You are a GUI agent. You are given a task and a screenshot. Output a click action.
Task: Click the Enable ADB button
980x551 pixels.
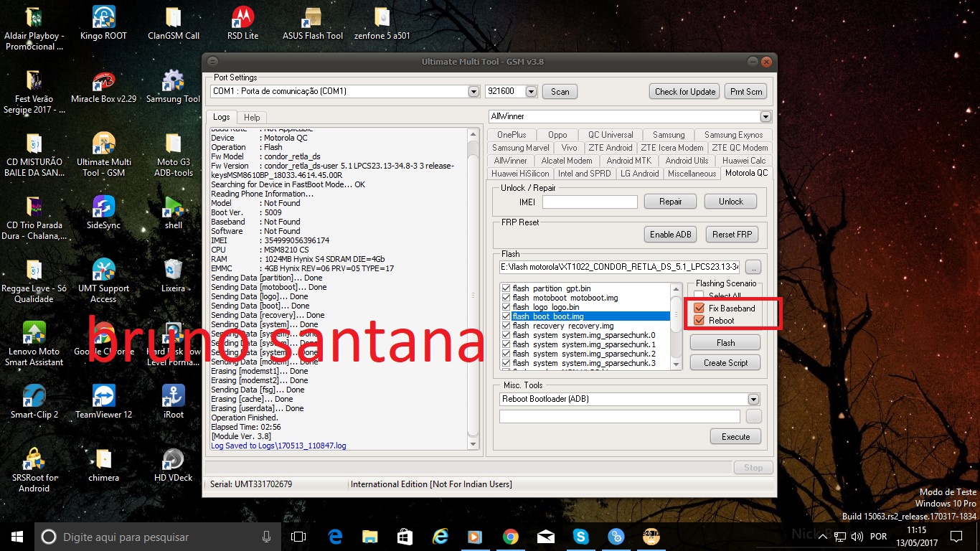[x=671, y=235]
